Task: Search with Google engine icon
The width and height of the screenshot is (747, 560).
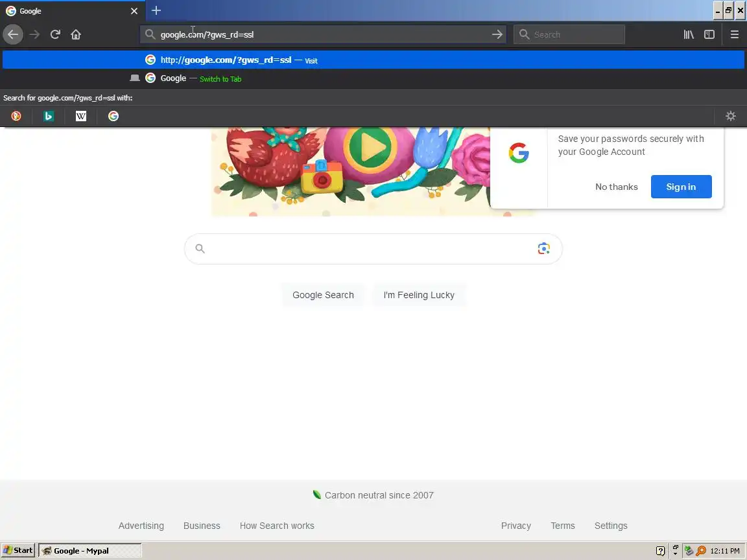Action: coord(113,116)
